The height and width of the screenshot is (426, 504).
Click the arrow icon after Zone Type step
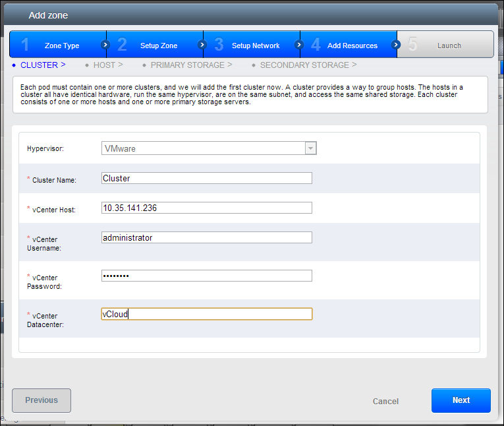105,45
